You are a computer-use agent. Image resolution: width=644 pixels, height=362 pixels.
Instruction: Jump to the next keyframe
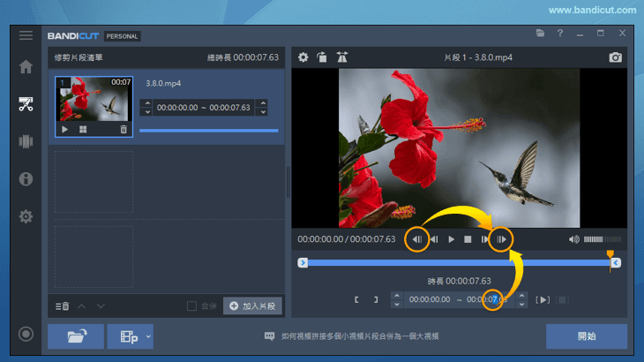point(501,239)
